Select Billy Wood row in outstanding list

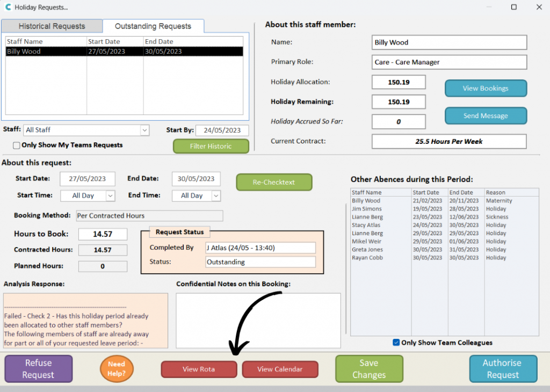click(124, 52)
